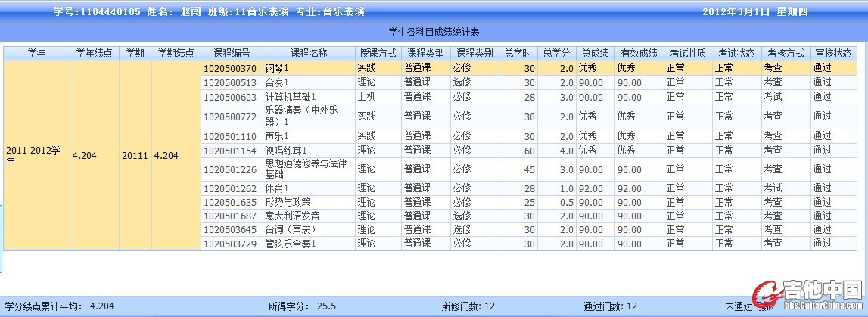Click the 有效成绩 column header
Screen dimensions: 868x317
tap(639, 54)
